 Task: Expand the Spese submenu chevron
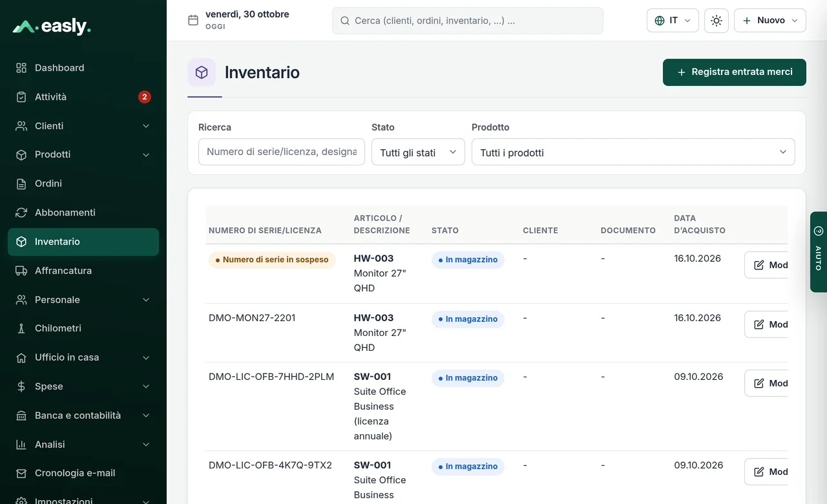click(x=146, y=386)
